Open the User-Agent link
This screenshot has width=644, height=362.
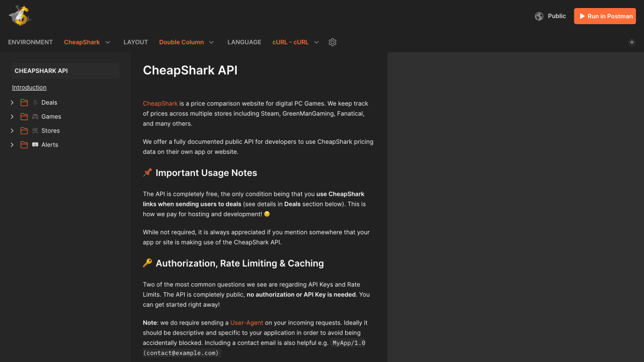[x=247, y=323]
